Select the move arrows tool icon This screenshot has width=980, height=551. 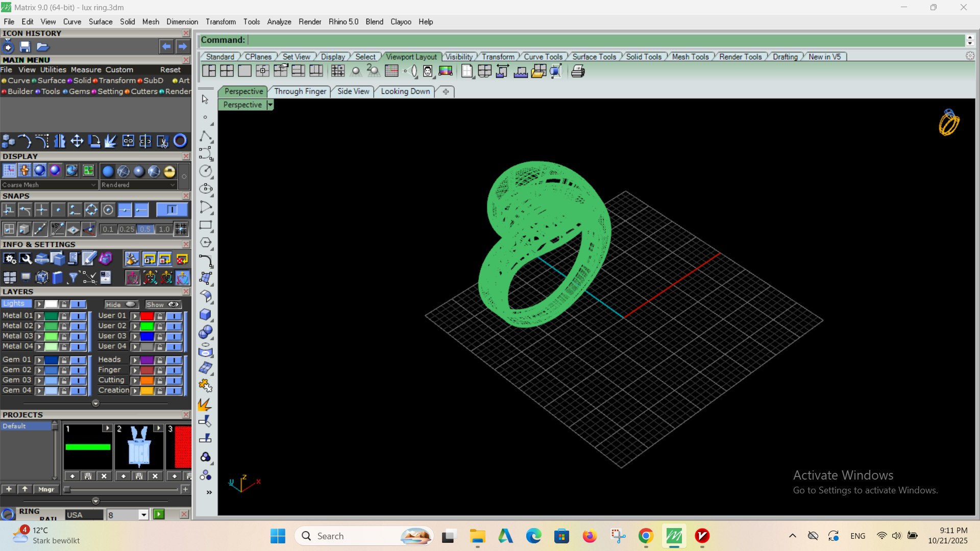[77, 141]
